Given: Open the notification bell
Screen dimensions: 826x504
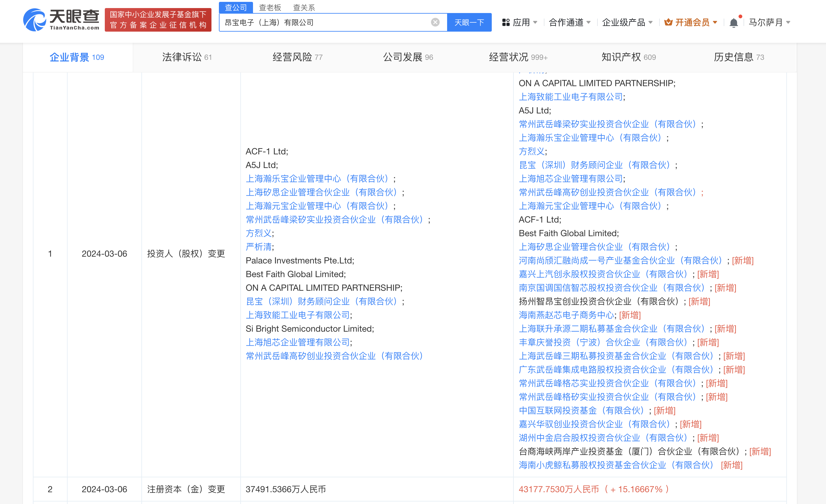Looking at the screenshot, I should [x=733, y=22].
